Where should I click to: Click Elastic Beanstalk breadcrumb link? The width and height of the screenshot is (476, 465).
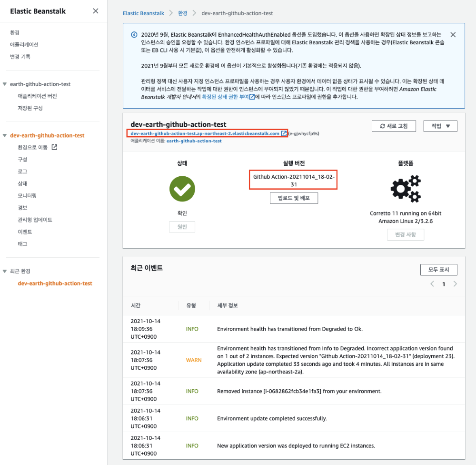[143, 13]
